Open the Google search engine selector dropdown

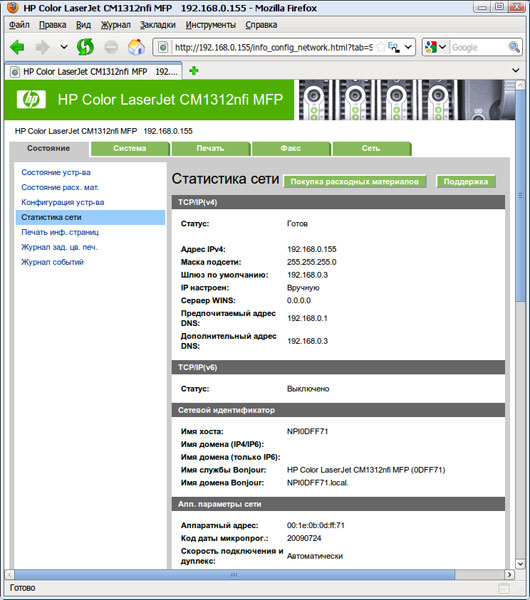[436, 47]
